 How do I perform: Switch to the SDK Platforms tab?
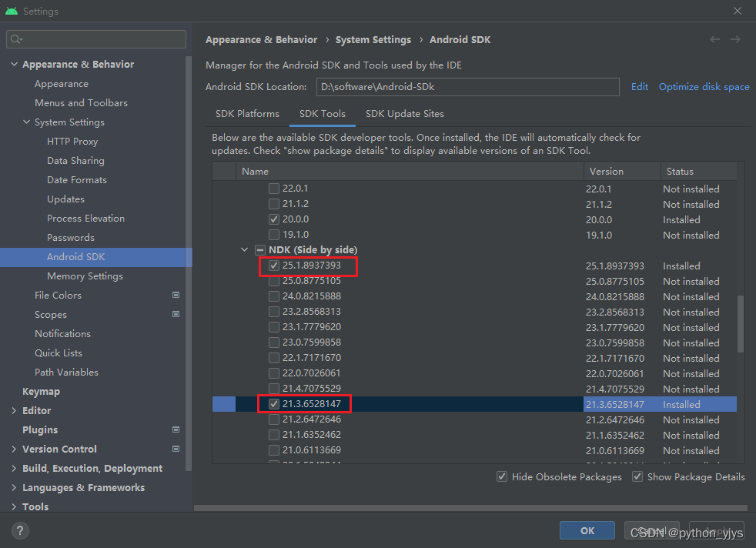tap(246, 113)
